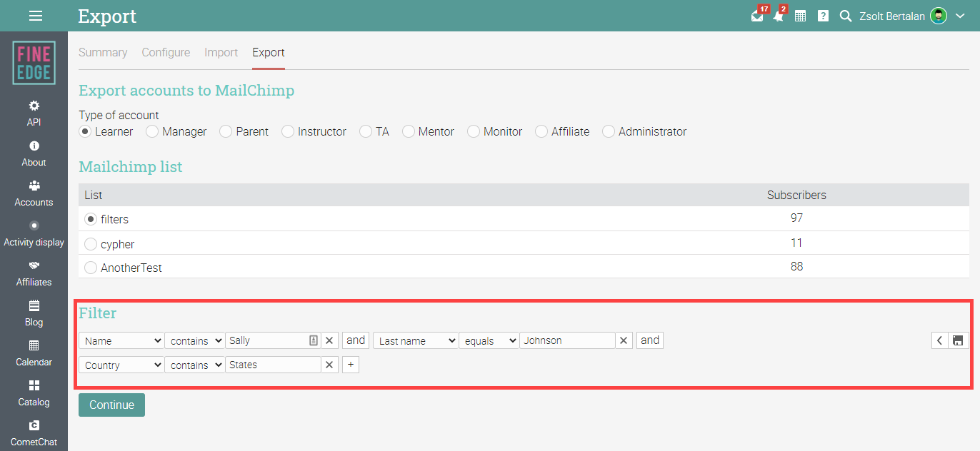Click the 11 subscribers count
Image resolution: width=980 pixels, height=451 pixels.
point(796,243)
